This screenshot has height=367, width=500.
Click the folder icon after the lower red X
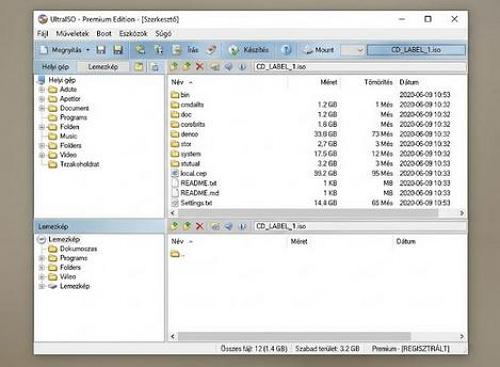(x=215, y=226)
